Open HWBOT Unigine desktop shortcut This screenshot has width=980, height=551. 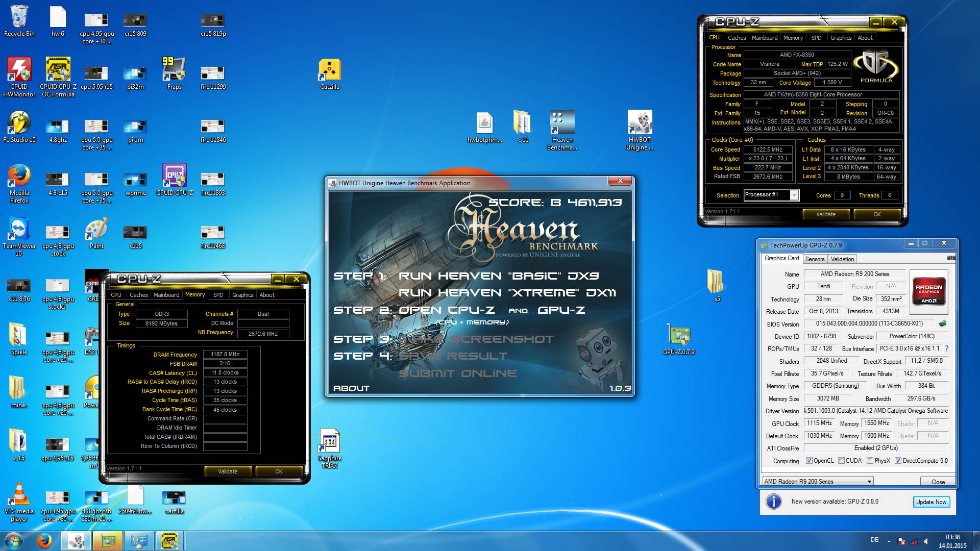pyautogui.click(x=640, y=130)
